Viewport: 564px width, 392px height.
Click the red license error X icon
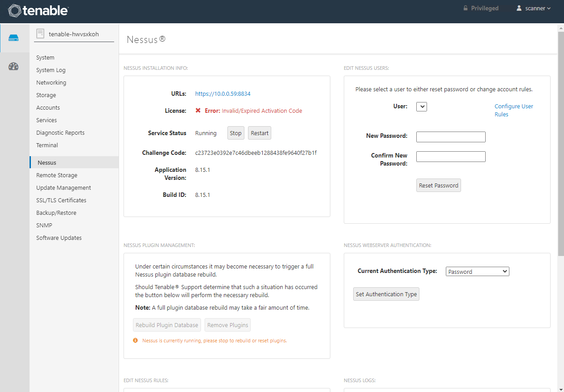point(198,111)
